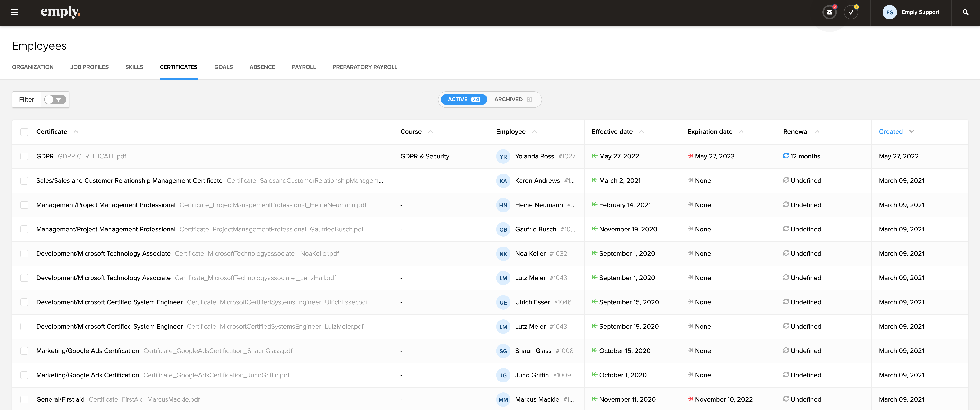Open the Preparatory Payroll tab

[364, 67]
